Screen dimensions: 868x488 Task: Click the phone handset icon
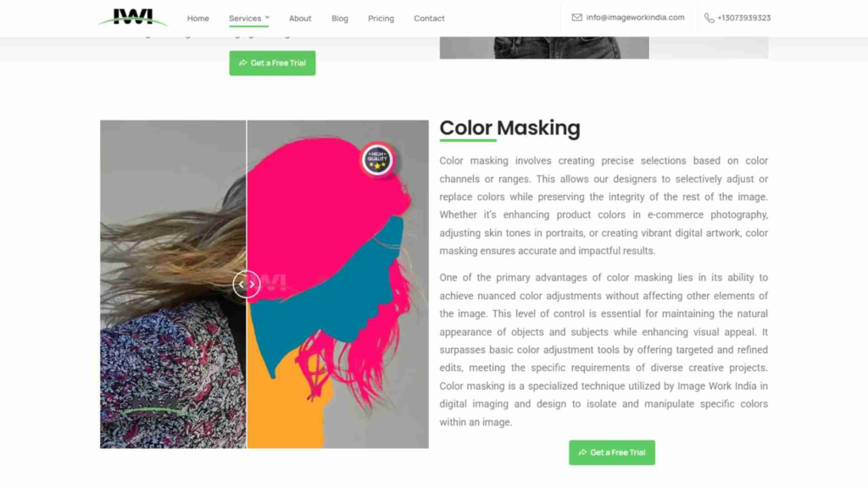[x=709, y=19]
